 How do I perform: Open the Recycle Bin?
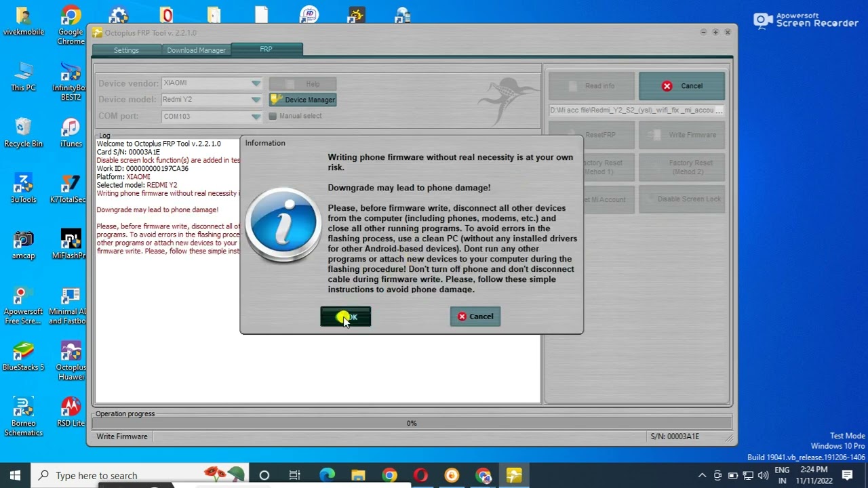click(23, 133)
